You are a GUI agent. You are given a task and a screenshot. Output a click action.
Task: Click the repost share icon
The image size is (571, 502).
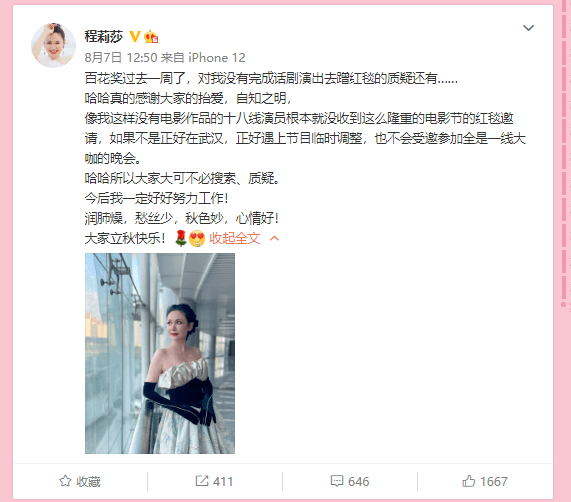[202, 481]
